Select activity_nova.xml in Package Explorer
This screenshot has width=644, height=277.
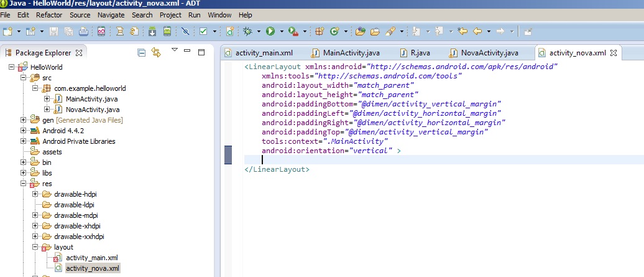[x=93, y=268]
